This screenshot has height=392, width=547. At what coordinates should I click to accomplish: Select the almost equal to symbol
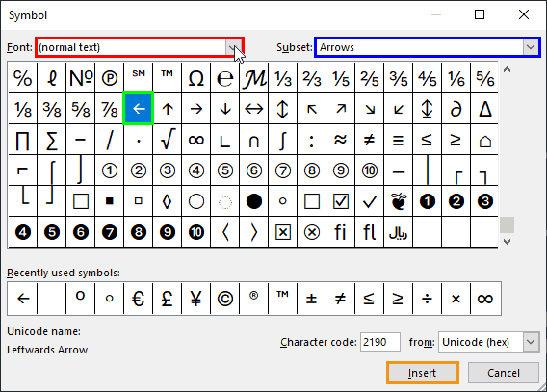click(341, 140)
